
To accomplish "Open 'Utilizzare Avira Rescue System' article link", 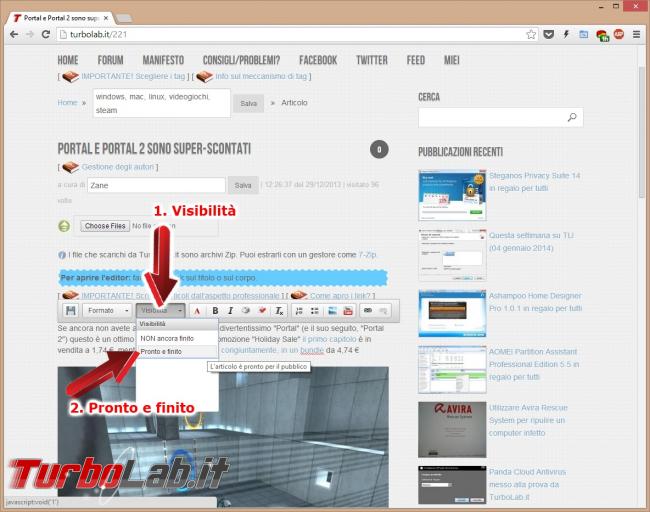I will coord(528,420).
